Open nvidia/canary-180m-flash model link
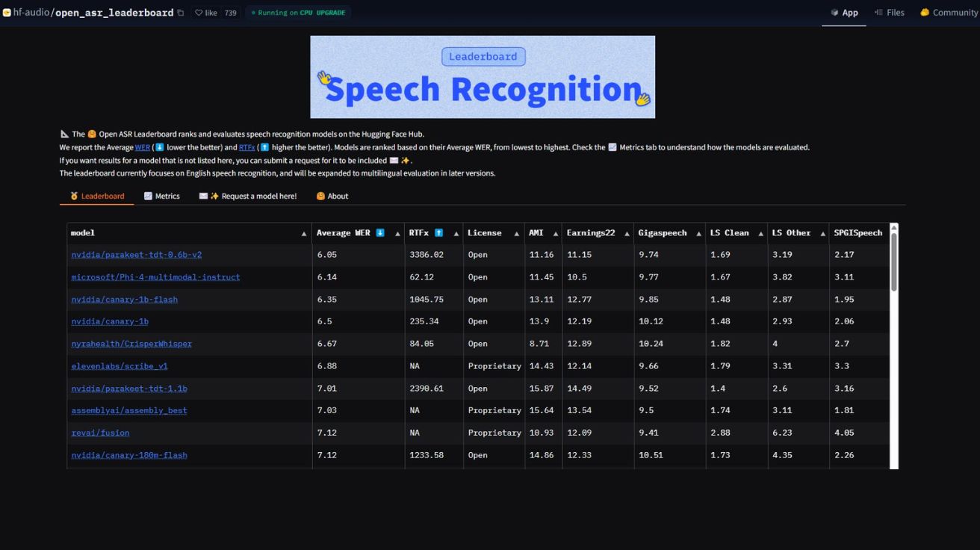The height and width of the screenshot is (550, 980). tap(129, 455)
